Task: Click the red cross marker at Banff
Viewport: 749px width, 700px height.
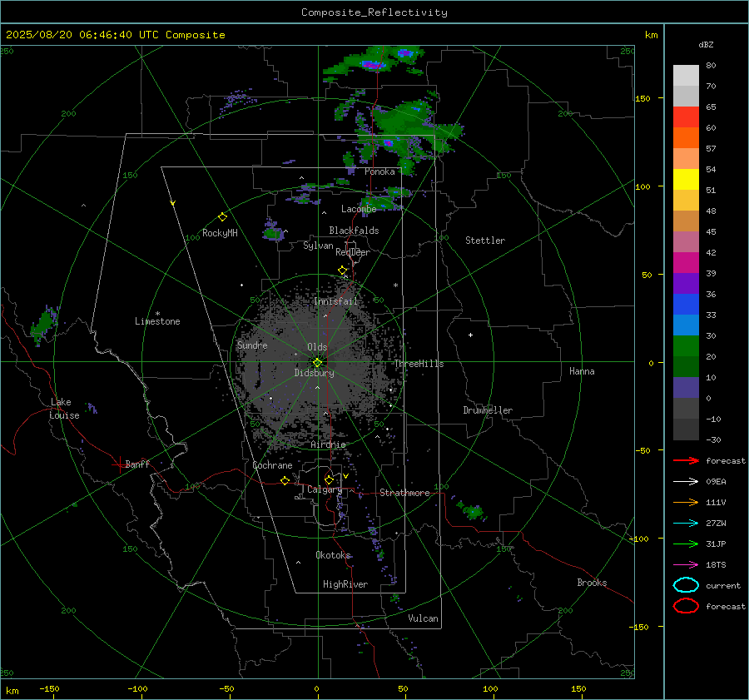Action: click(x=119, y=464)
